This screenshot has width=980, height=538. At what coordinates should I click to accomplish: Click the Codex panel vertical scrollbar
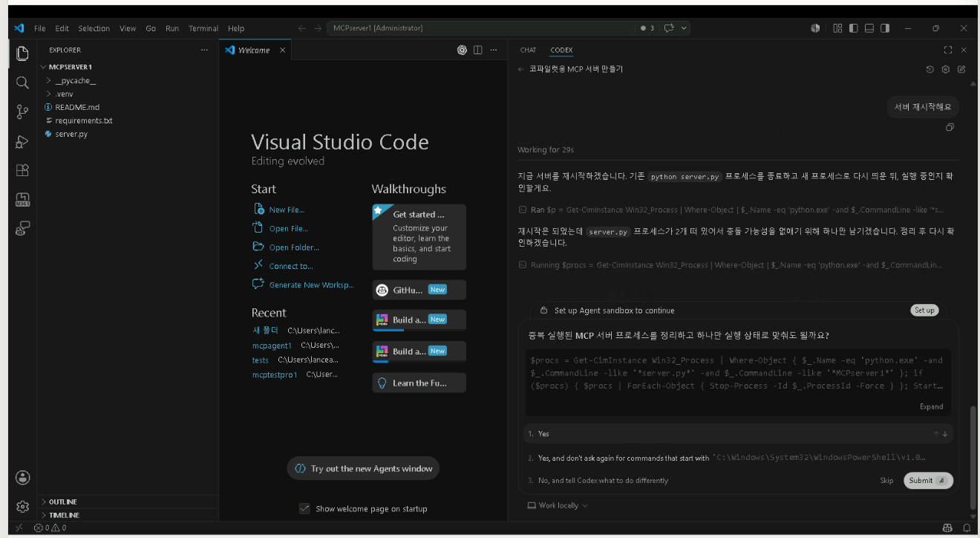(973, 457)
